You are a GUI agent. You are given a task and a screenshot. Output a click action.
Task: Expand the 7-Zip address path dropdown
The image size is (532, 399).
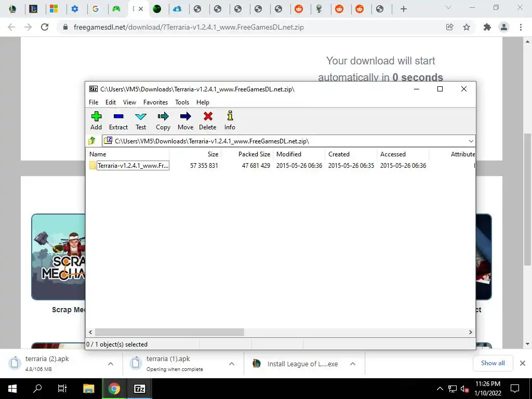click(471, 141)
